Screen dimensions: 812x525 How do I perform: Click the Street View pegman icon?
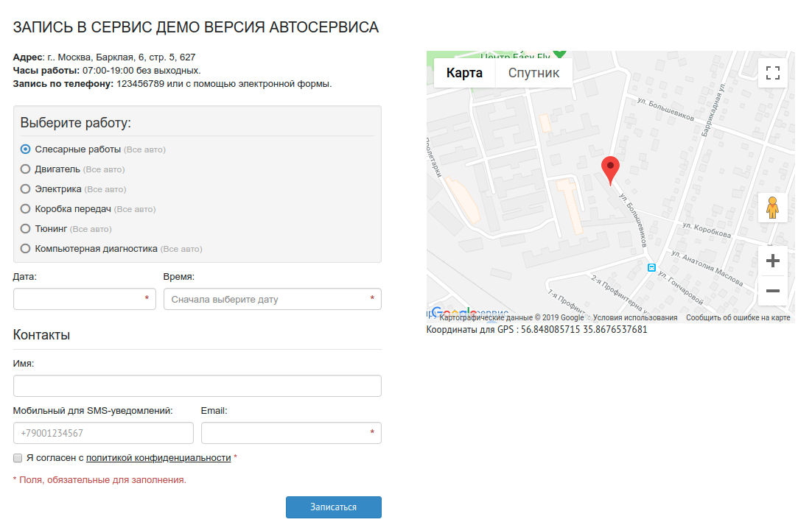[x=772, y=208]
